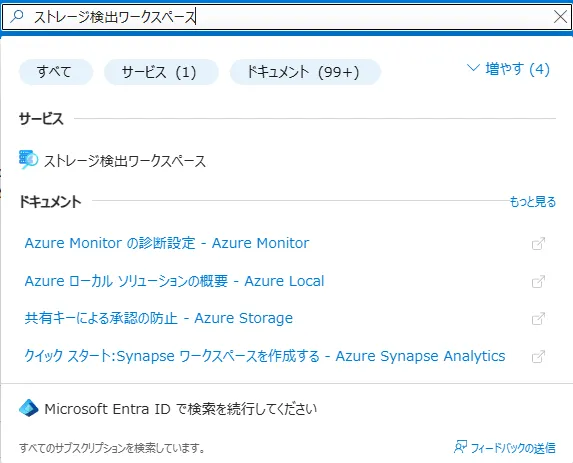Image resolution: width=573 pixels, height=463 pixels.
Task: Open external icon for Synapse Analytics document
Action: pyautogui.click(x=538, y=356)
